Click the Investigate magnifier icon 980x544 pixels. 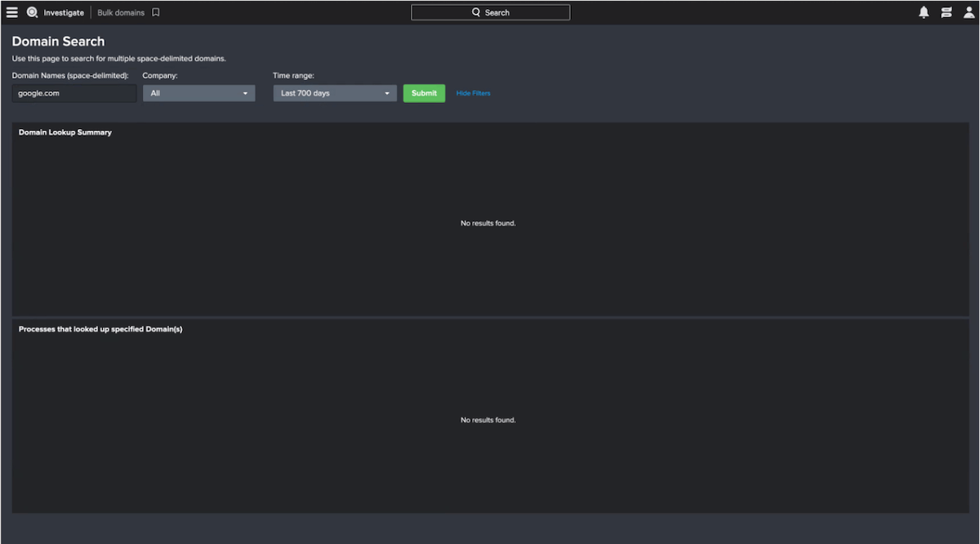(x=31, y=11)
